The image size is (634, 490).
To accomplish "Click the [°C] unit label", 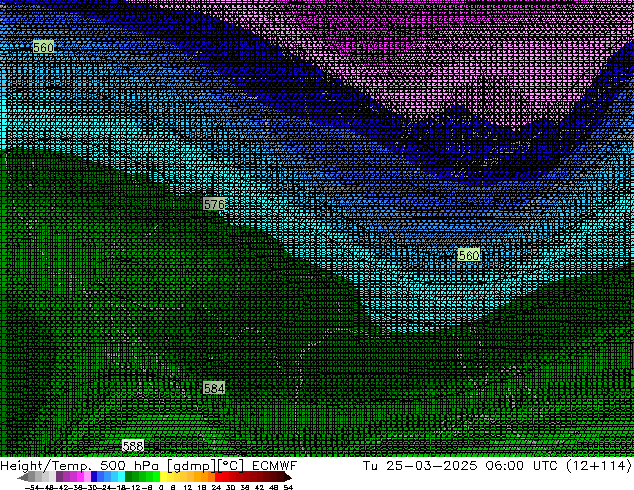I will pyautogui.click(x=230, y=466).
